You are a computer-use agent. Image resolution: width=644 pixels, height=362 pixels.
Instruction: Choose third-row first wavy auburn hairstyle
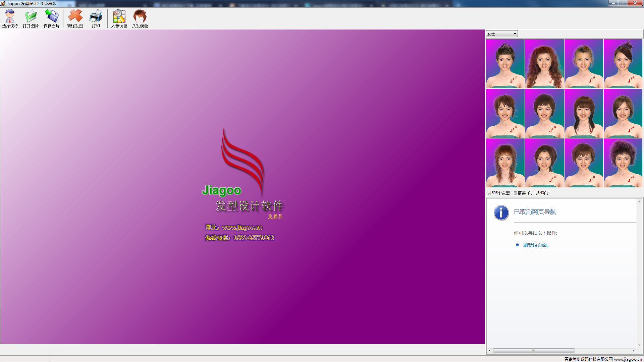[x=505, y=163]
